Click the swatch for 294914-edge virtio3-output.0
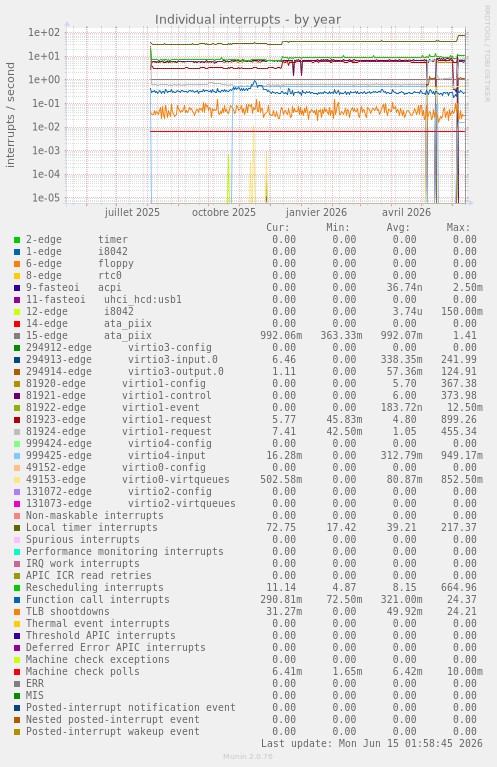Image resolution: width=497 pixels, height=767 pixels. point(17,372)
